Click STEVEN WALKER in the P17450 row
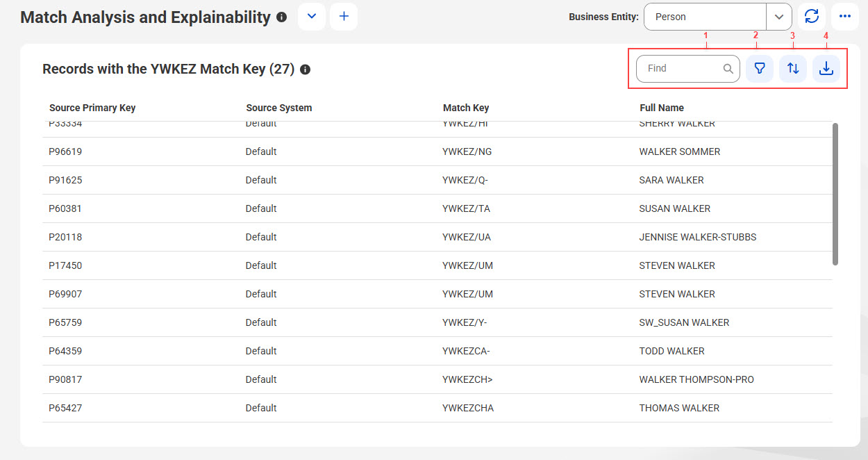This screenshot has height=460, width=868. point(677,265)
